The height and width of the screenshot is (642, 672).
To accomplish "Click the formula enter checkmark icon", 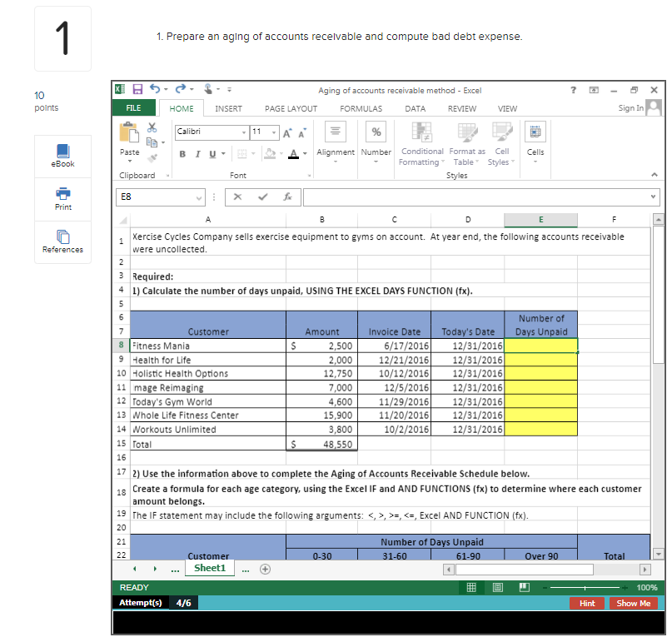I will (262, 197).
